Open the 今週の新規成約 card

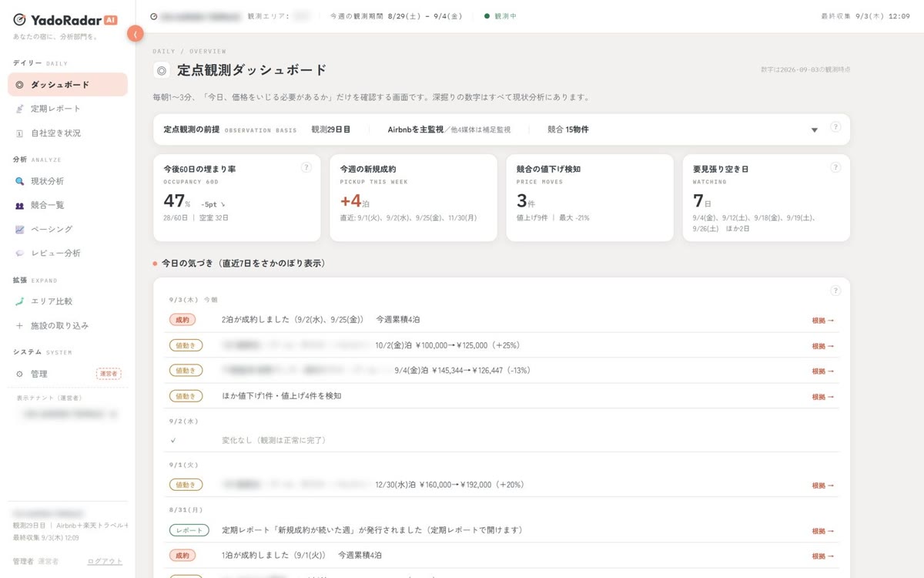(413, 198)
